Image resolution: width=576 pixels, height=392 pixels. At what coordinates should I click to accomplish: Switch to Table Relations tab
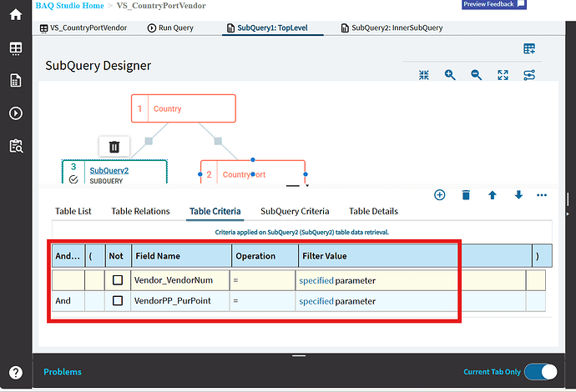(x=140, y=211)
